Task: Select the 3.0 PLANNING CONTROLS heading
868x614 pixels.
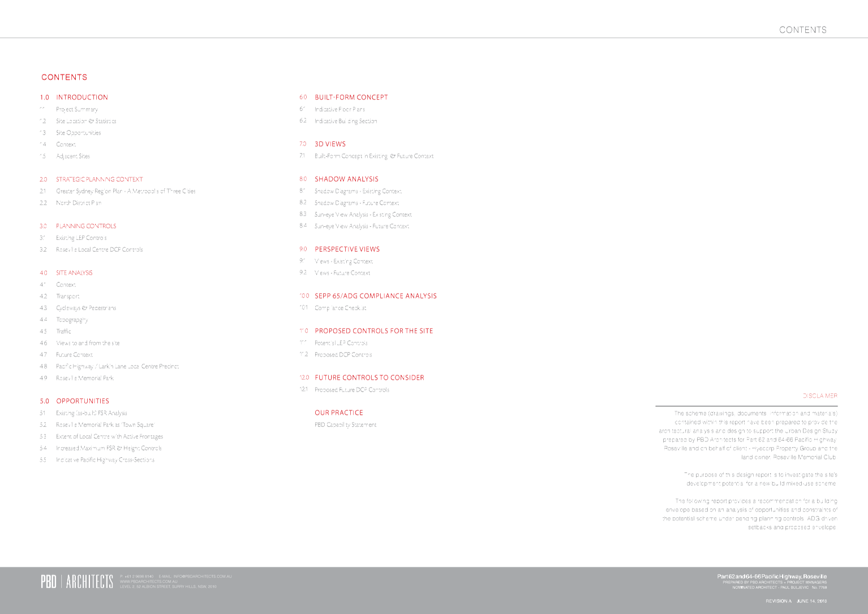Action: tap(78, 226)
